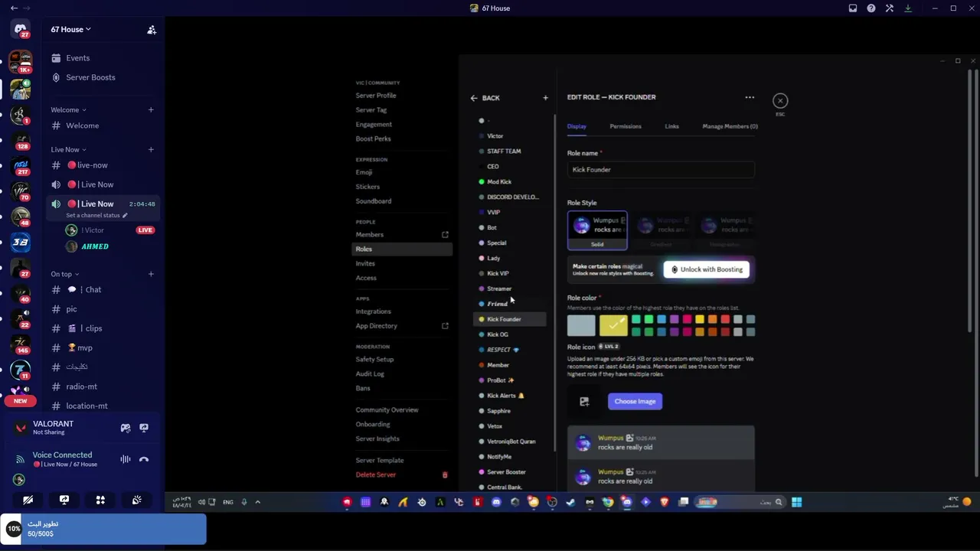Open Server Boosts in the channel sidebar
The width and height of the screenshot is (980, 551).
click(90, 77)
